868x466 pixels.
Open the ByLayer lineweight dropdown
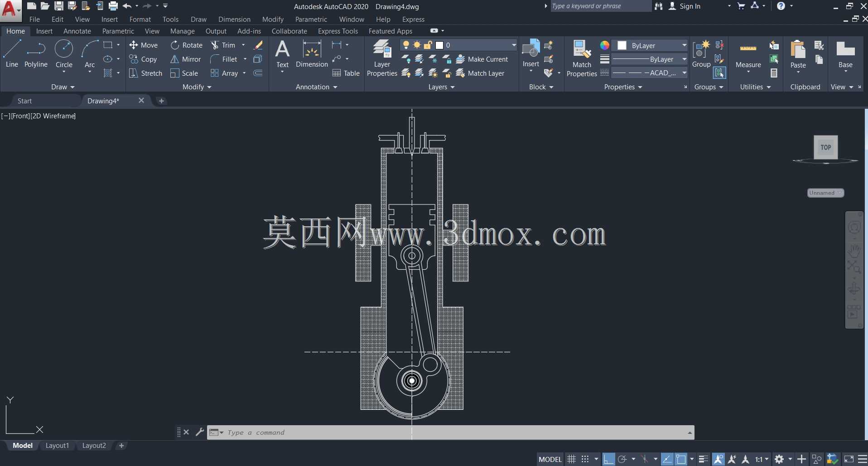[x=684, y=59]
